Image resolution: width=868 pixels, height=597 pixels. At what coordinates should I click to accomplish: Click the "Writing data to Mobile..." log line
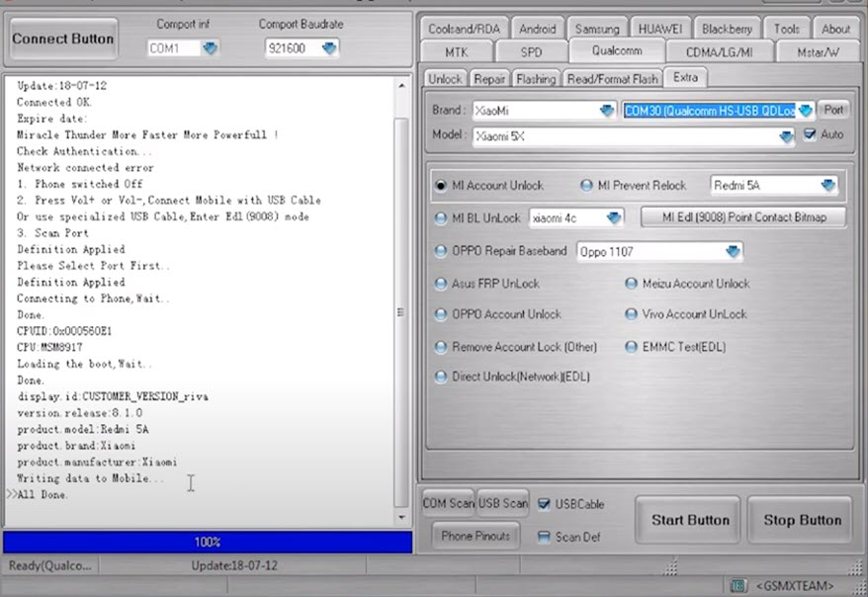(90, 478)
